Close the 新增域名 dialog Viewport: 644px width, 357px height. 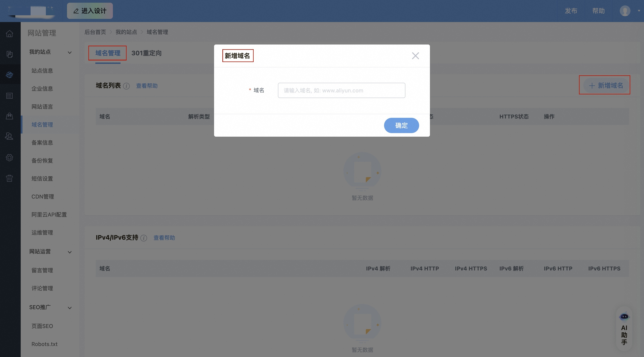[415, 56]
